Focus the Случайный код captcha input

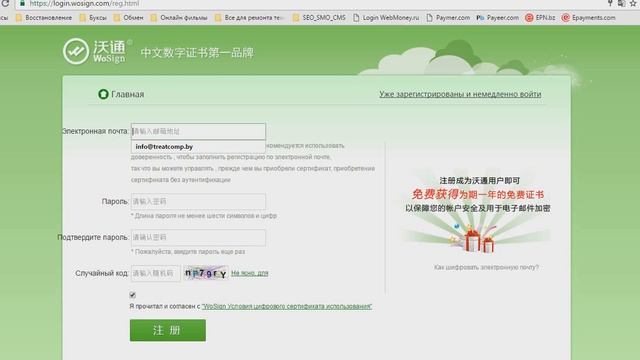tap(156, 273)
